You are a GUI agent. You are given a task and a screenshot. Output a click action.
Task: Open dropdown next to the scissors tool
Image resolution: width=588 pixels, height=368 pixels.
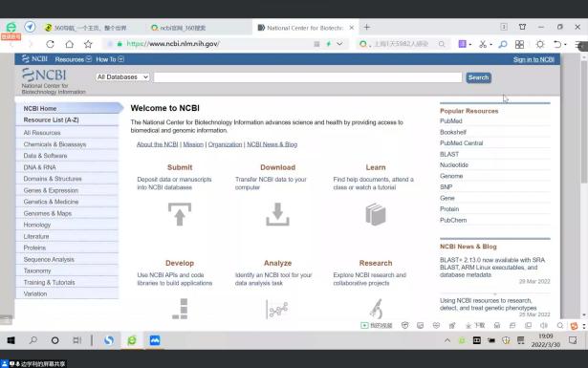click(490, 45)
